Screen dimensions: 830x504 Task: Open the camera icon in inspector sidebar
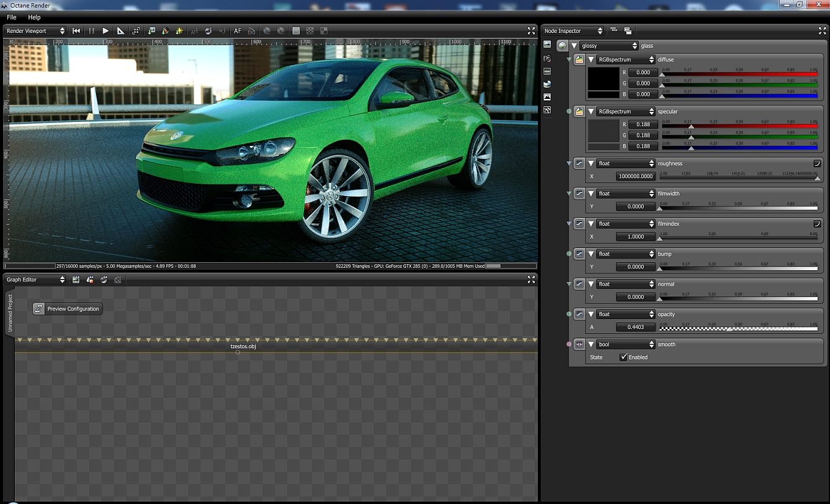click(547, 58)
